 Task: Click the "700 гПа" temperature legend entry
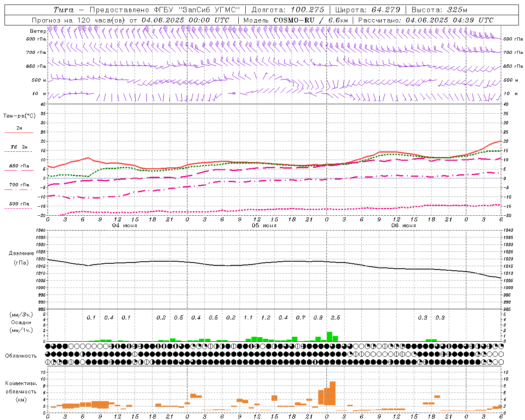coord(19,185)
